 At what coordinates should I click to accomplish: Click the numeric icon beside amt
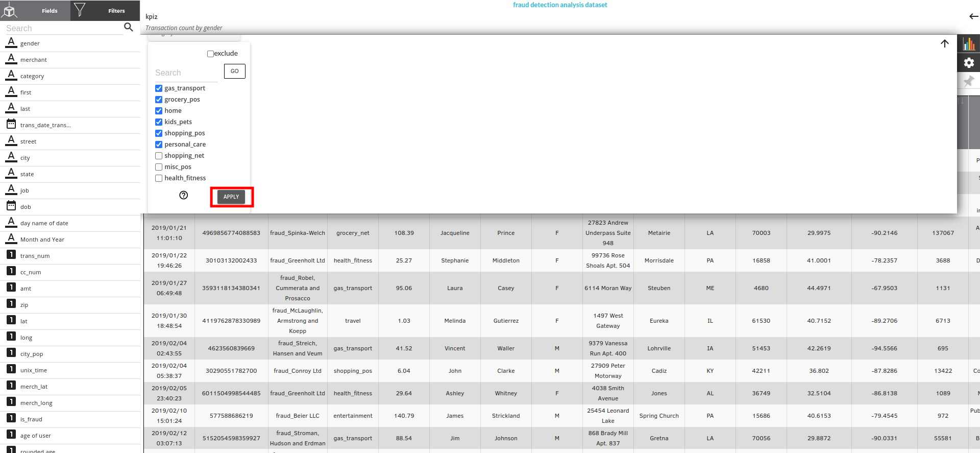click(x=11, y=288)
